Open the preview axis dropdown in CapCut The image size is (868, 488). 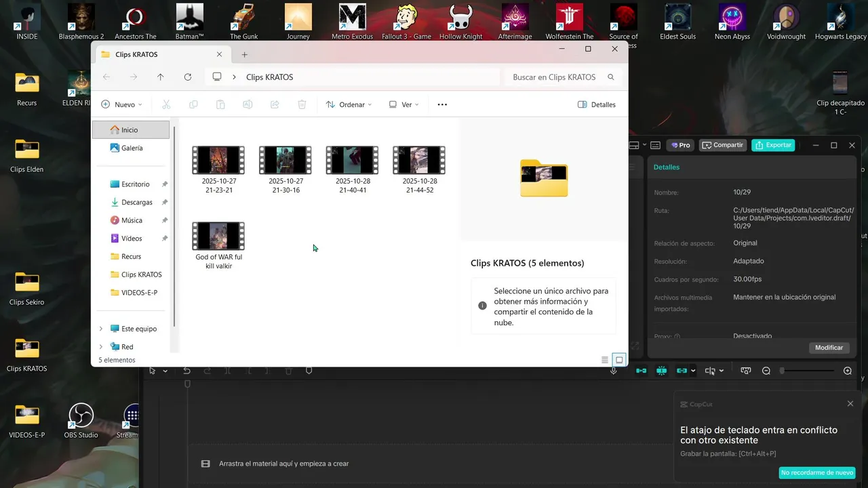coord(722,371)
